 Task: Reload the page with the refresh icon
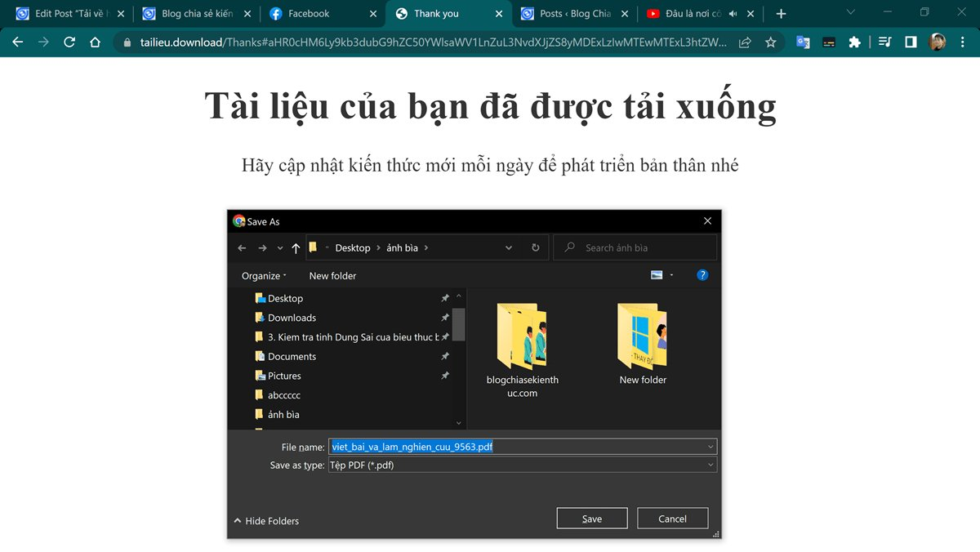[x=69, y=42]
